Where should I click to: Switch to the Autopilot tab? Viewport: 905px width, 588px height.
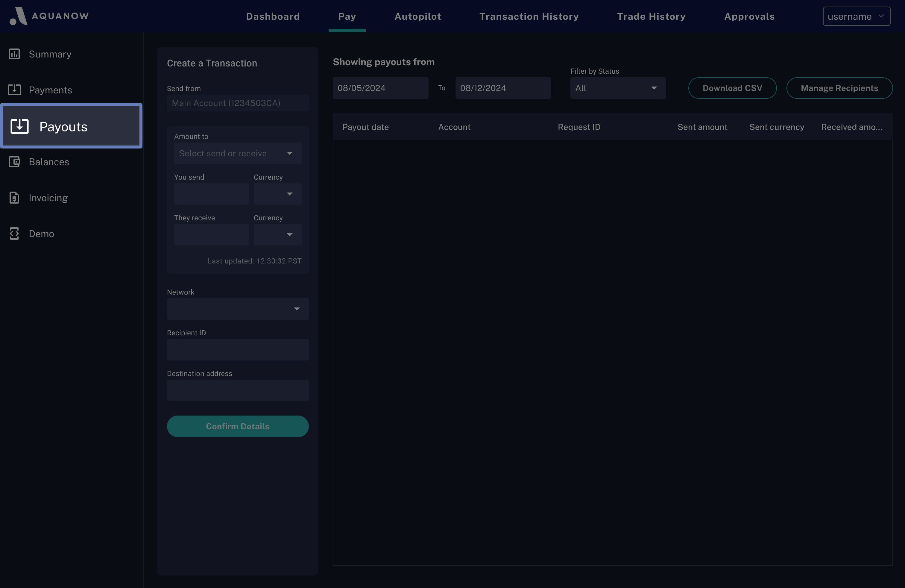(417, 16)
